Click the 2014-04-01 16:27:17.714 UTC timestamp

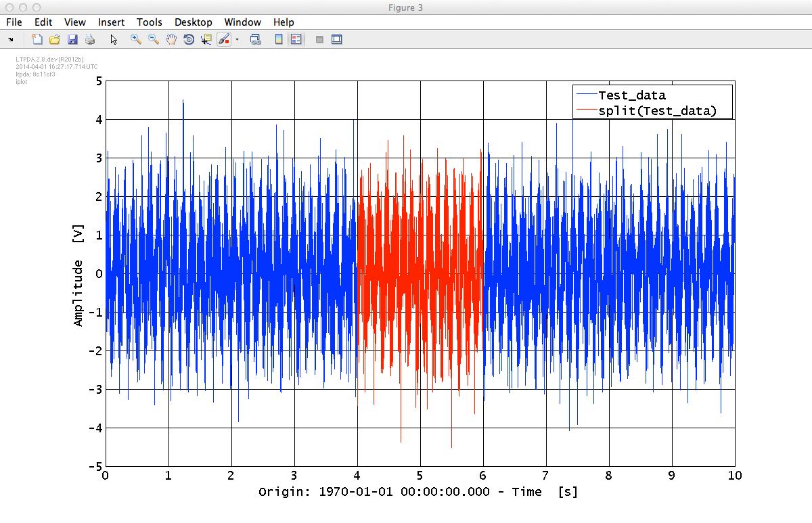pyautogui.click(x=56, y=67)
